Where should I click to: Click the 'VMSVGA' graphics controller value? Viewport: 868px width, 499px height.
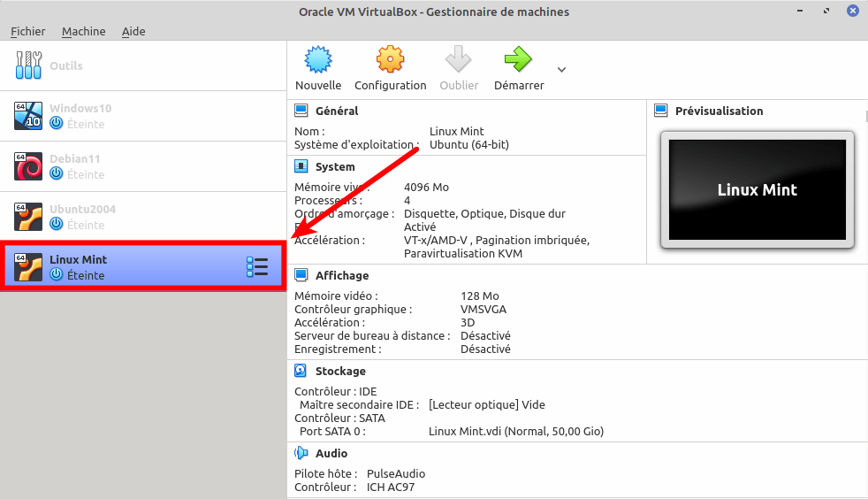click(483, 309)
